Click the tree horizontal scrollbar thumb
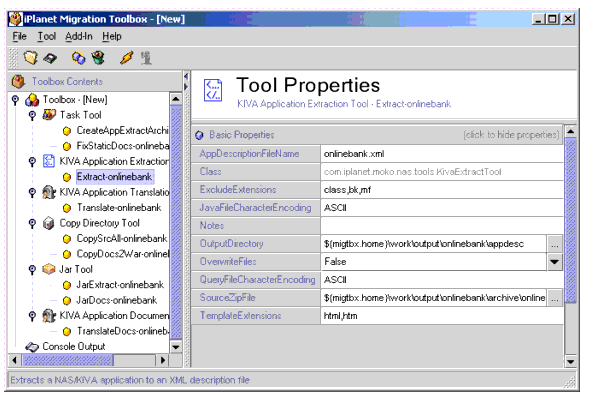The height and width of the screenshot is (395, 601). point(67,360)
